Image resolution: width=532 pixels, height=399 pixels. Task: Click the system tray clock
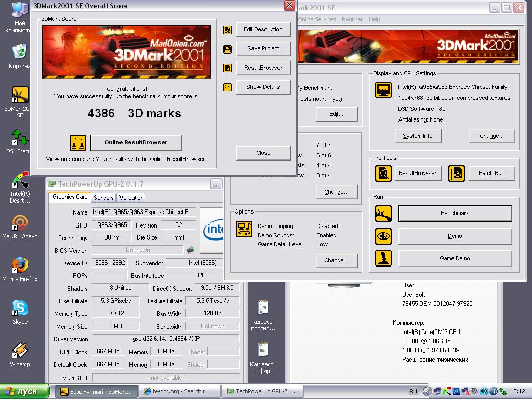click(517, 392)
